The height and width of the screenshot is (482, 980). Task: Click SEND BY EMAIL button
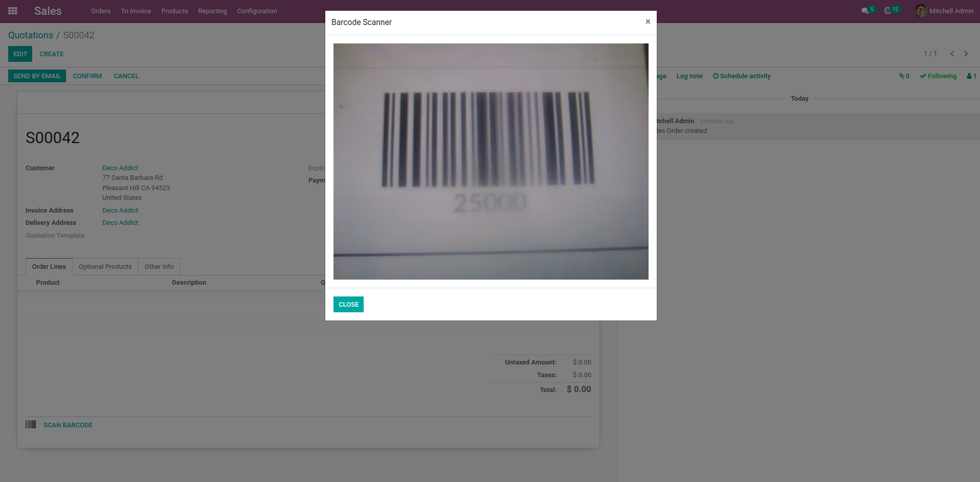(37, 76)
